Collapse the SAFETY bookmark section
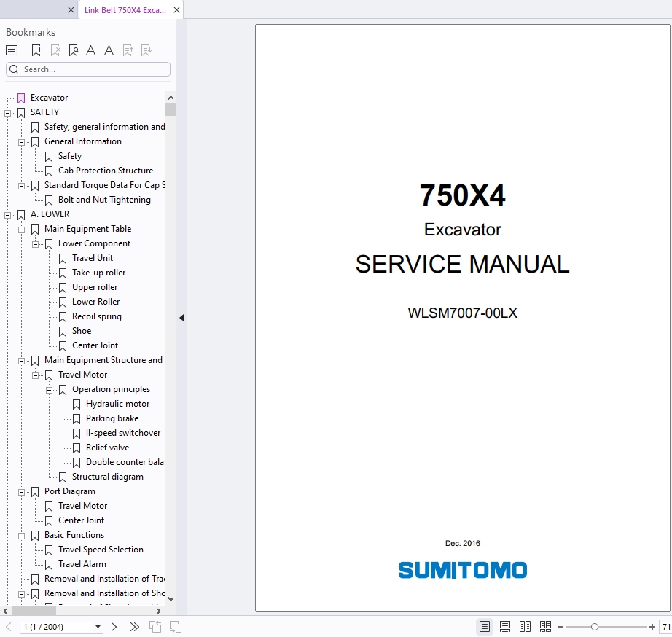This screenshot has width=672, height=637. (8, 112)
